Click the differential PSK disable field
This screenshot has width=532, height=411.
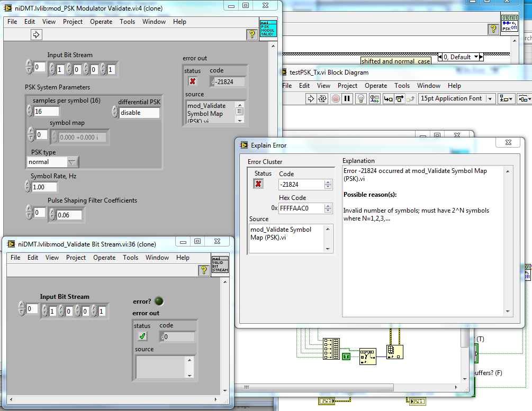coord(139,112)
